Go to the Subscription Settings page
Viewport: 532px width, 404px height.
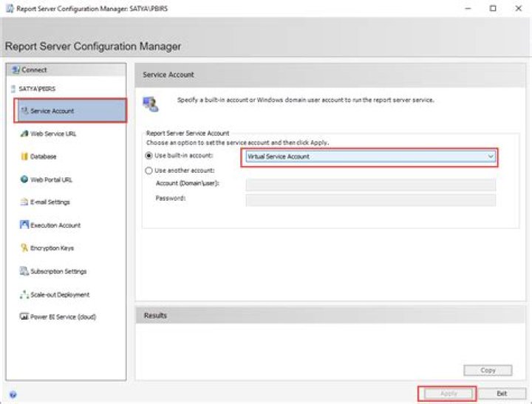tap(58, 271)
